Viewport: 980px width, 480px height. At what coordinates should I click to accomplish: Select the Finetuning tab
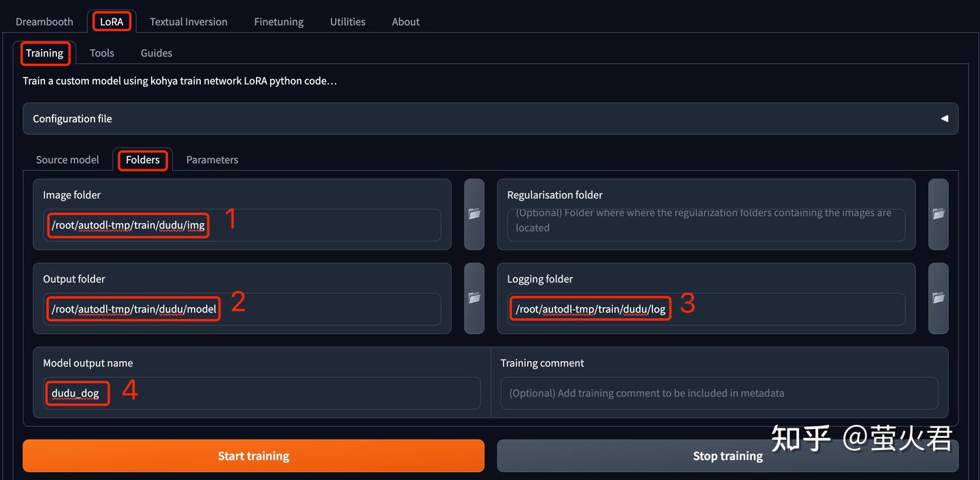[x=279, y=22]
